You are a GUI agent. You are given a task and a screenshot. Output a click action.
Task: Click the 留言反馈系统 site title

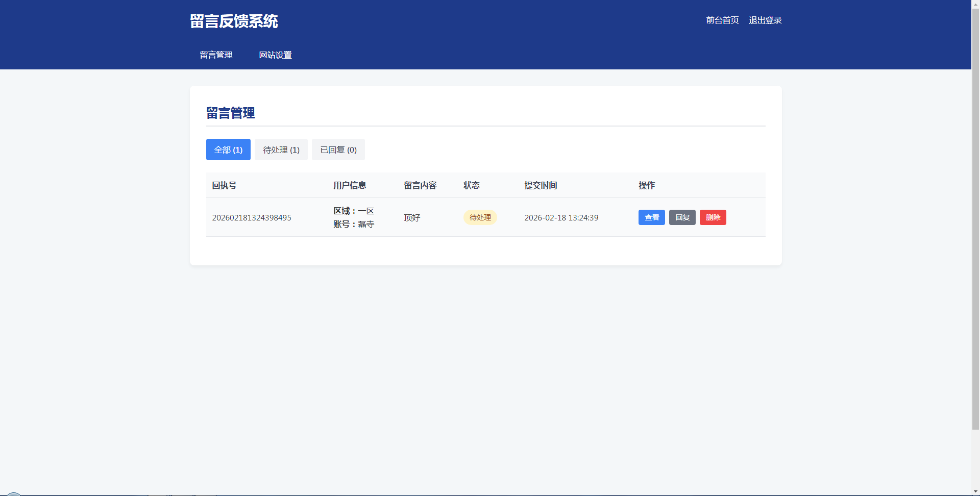pyautogui.click(x=234, y=21)
